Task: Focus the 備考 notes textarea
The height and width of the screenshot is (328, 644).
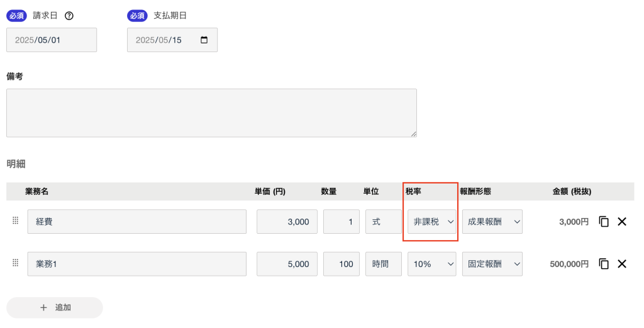Action: (x=211, y=113)
